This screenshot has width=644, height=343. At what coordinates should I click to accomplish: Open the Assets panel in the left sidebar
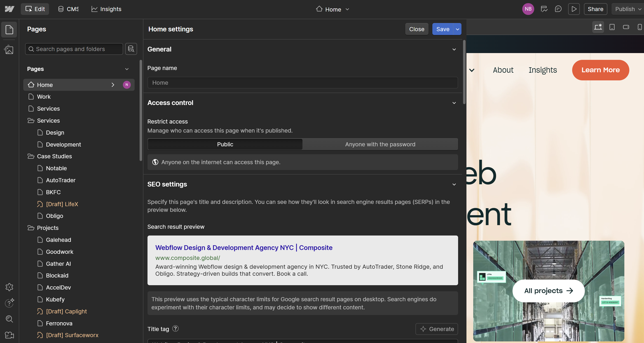[9, 49]
